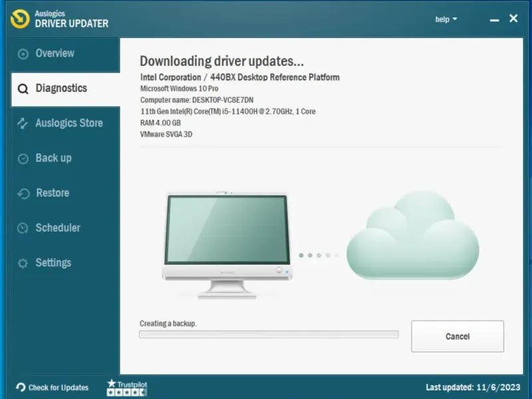Click the 'VMware SVGA 3D' text

tap(166, 134)
